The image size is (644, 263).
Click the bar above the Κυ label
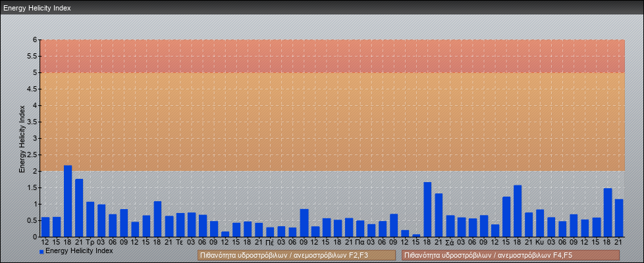coord(540,224)
